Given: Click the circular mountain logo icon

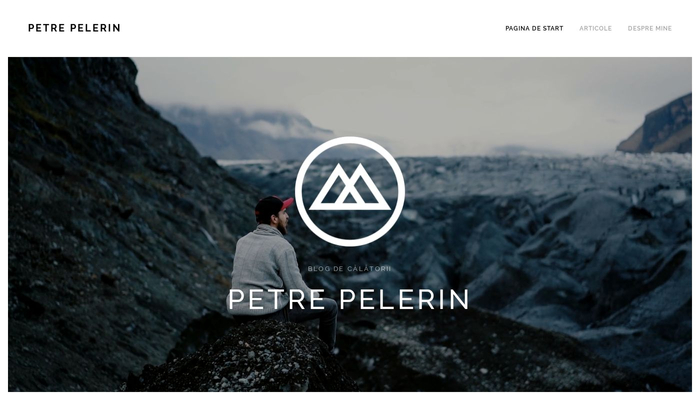Looking at the screenshot, I should 350,192.
